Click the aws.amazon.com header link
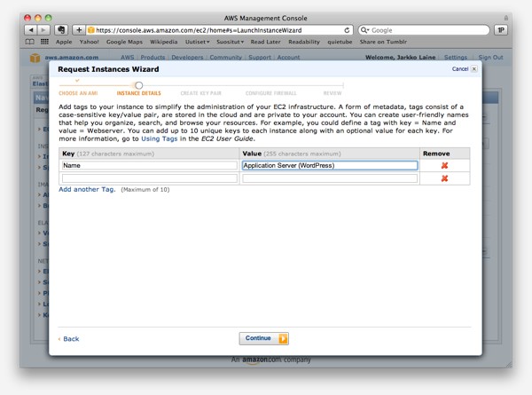The height and width of the screenshot is (395, 532). [x=72, y=58]
